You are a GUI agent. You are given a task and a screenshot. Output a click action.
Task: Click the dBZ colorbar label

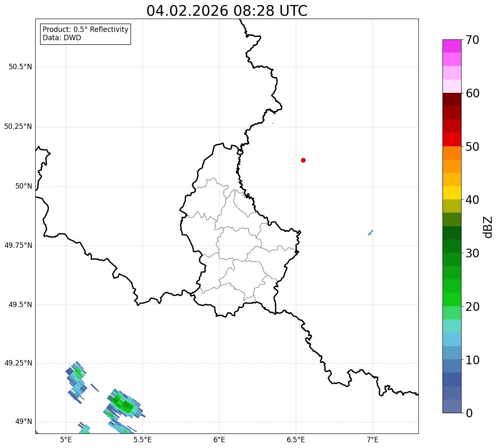488,226
